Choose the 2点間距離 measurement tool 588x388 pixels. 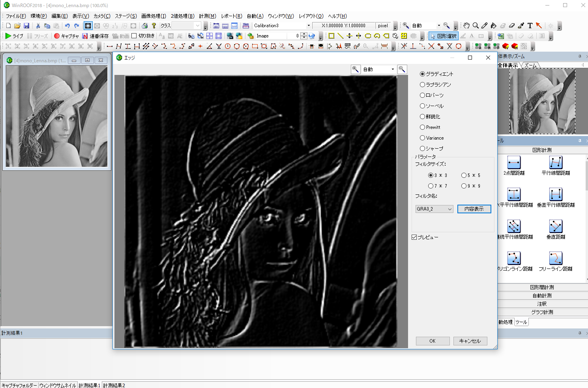[514, 166]
